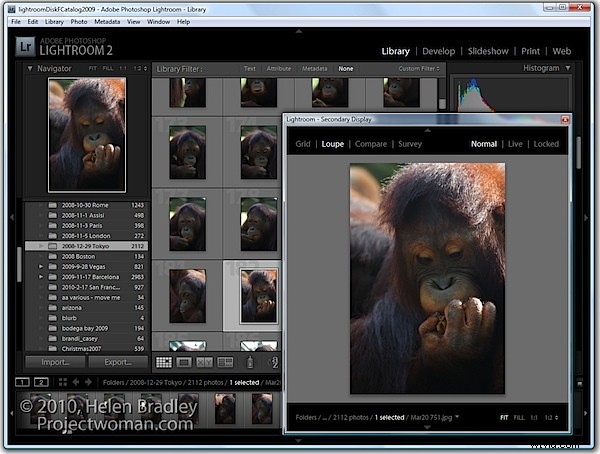This screenshot has height=454, width=600.
Task: Open Survey view from the toolbar icon
Action: tap(225, 362)
